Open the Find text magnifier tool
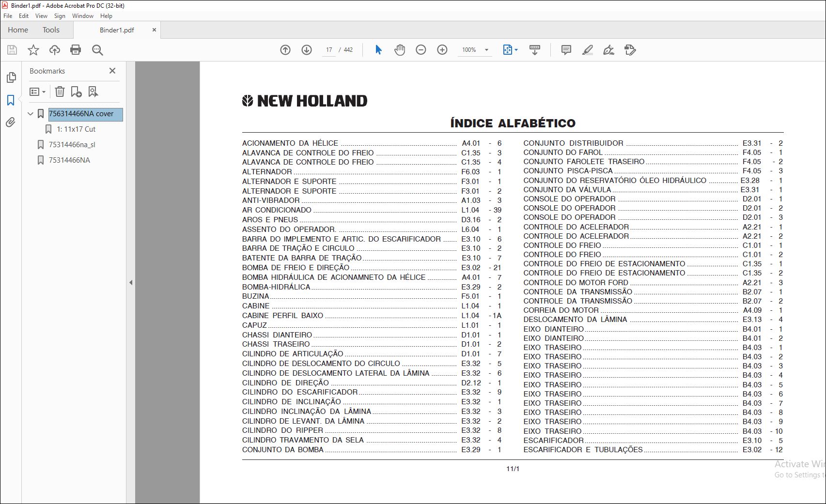This screenshot has width=826, height=504. tap(97, 50)
